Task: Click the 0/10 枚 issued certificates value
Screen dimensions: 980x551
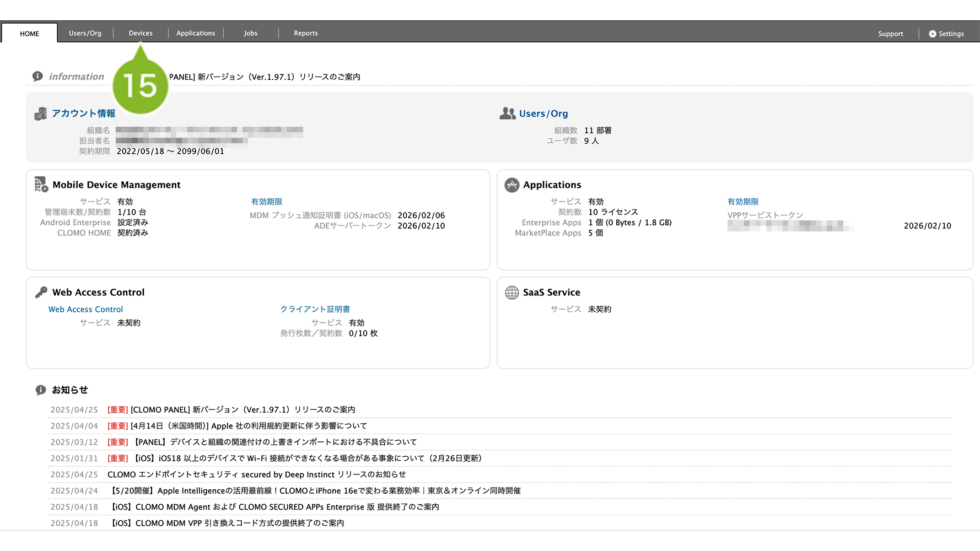Action: click(363, 333)
